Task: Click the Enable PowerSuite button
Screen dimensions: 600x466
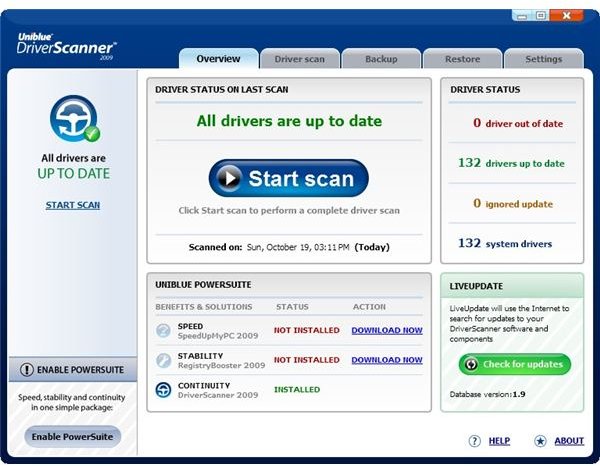Action: (x=72, y=437)
